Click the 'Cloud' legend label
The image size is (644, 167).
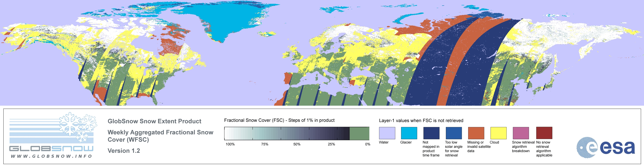point(494,142)
